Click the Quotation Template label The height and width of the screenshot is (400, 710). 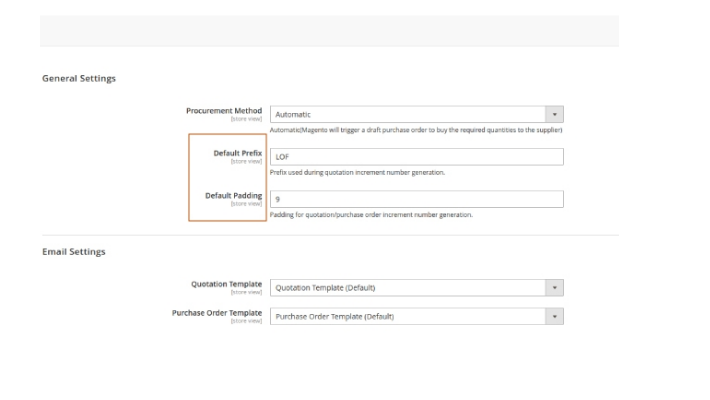(x=227, y=284)
